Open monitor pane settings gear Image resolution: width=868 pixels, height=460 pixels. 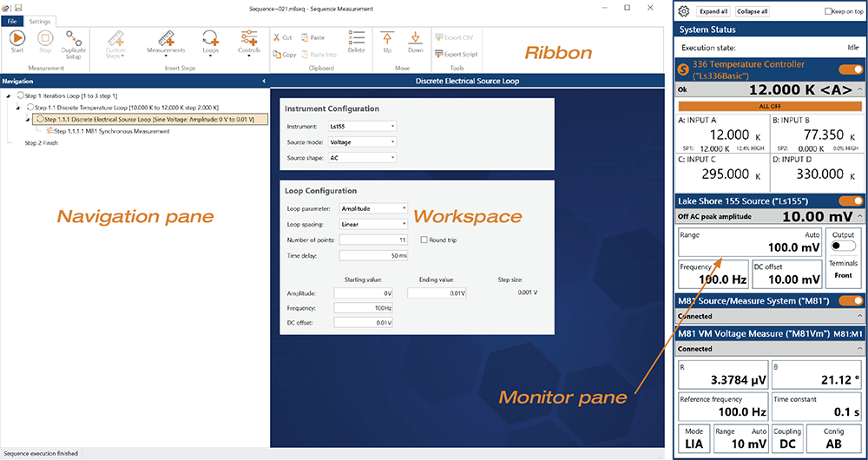tap(683, 11)
